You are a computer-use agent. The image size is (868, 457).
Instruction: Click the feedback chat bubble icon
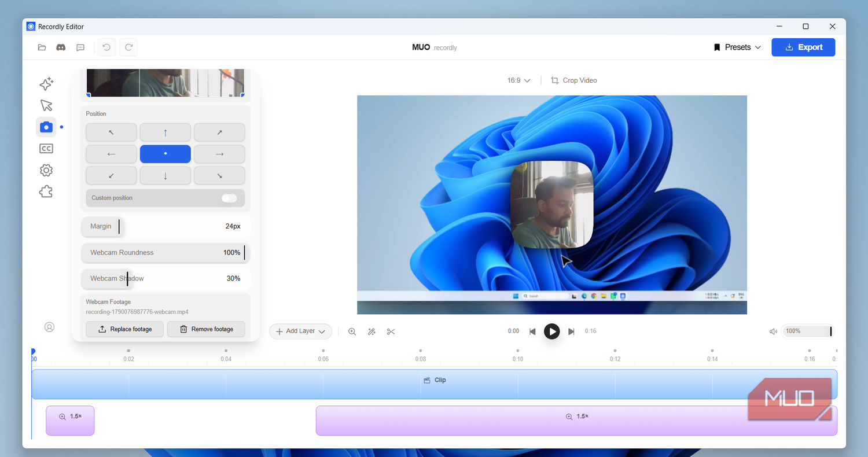80,47
